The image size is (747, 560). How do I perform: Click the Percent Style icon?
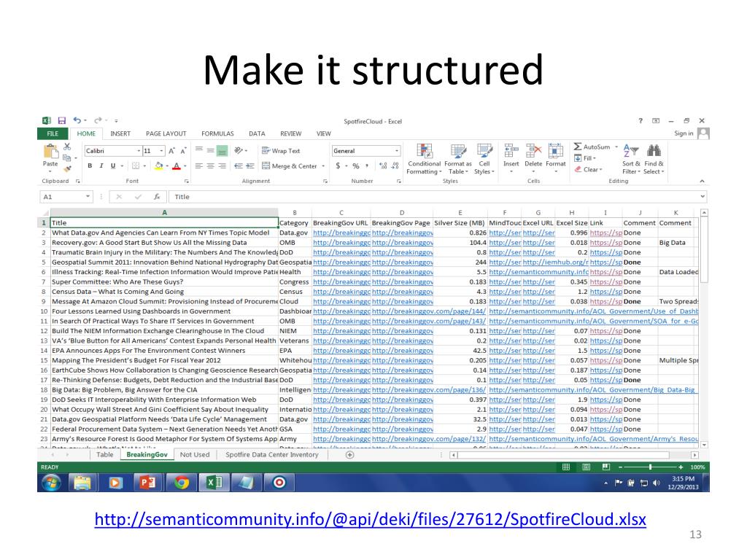356,166
